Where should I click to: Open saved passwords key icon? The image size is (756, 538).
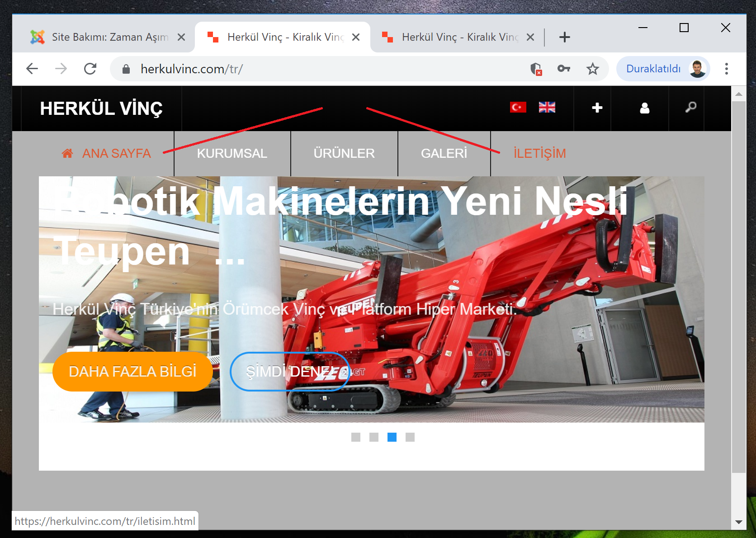click(564, 69)
